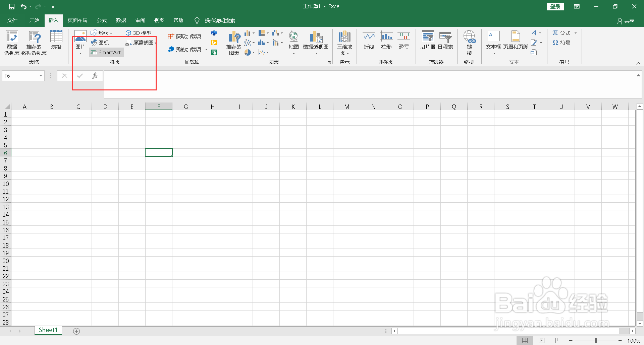Click 获取加载项 get add-ins
This screenshot has height=345, width=644.
(x=184, y=36)
